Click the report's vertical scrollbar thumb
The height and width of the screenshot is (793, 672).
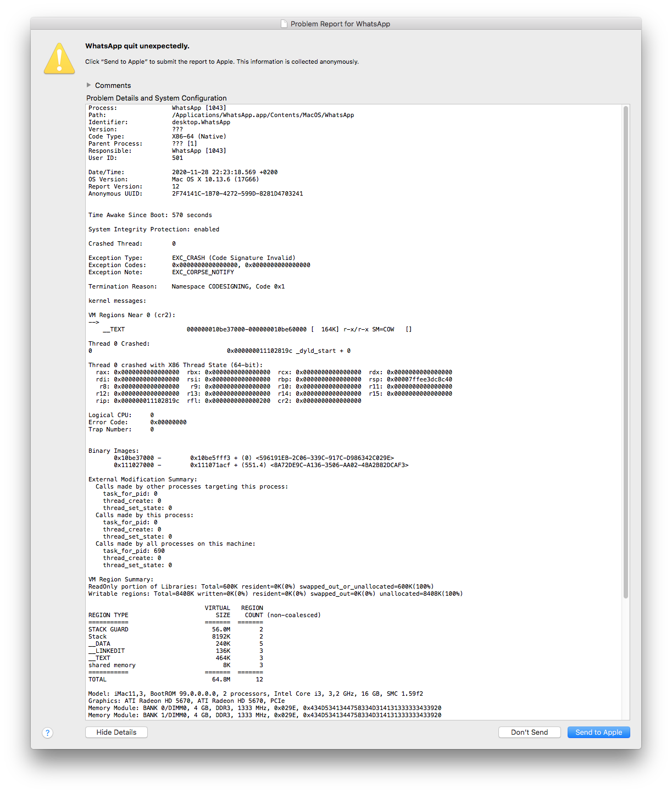click(626, 352)
